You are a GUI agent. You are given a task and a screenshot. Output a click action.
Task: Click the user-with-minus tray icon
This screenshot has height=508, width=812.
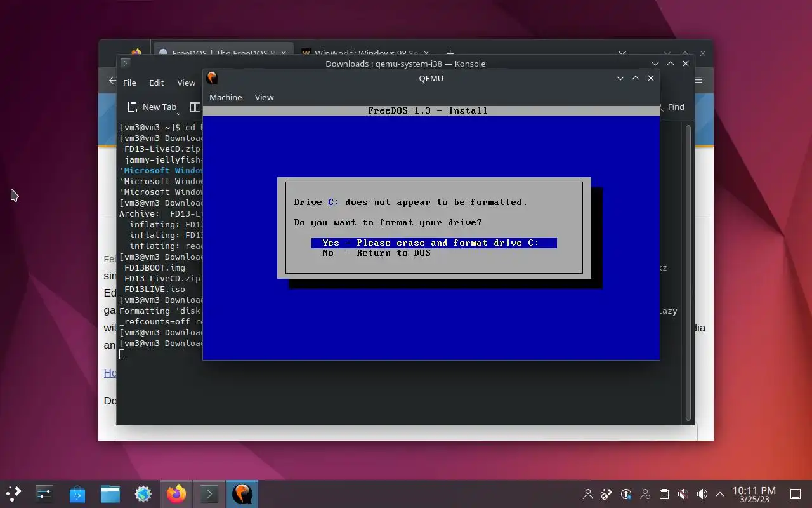point(645,494)
